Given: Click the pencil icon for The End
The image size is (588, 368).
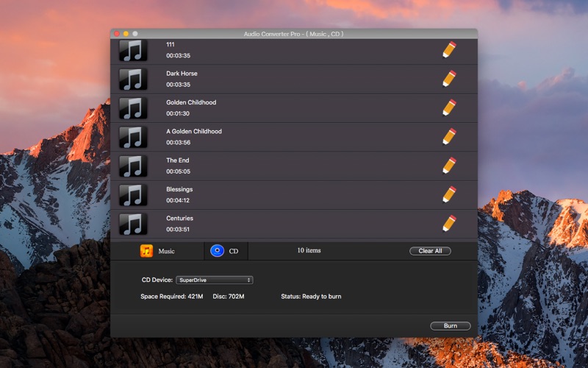Looking at the screenshot, I should [449, 165].
